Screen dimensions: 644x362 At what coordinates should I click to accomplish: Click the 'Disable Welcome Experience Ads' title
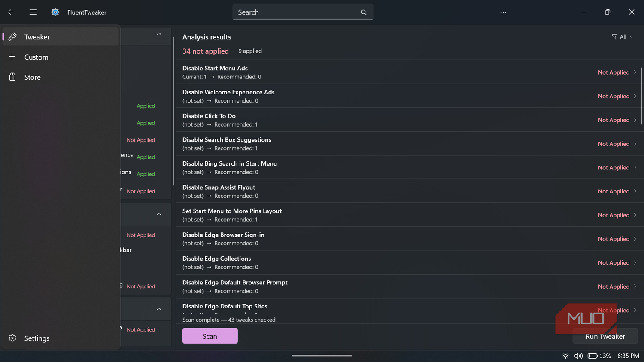pos(228,92)
